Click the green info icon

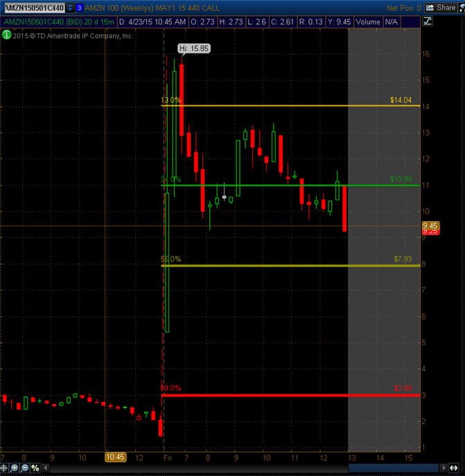click(x=6, y=35)
